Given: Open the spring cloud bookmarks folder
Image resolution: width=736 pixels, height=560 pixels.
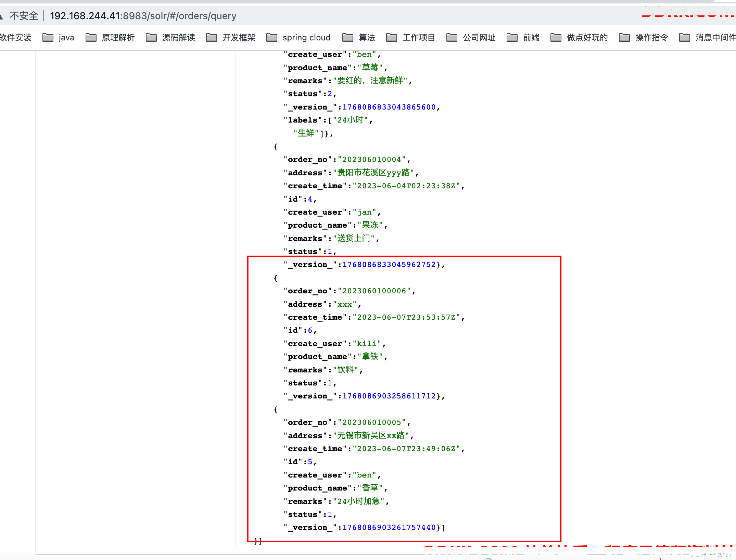Looking at the screenshot, I should [x=298, y=38].
